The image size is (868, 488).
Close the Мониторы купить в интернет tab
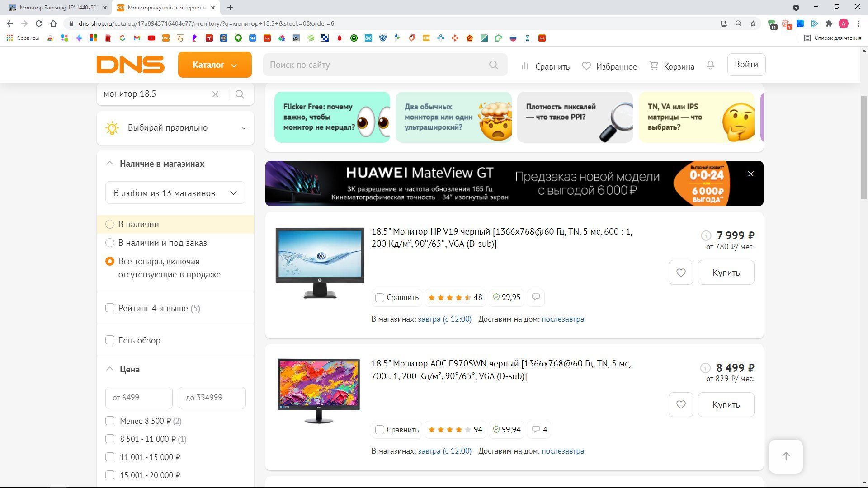point(213,8)
